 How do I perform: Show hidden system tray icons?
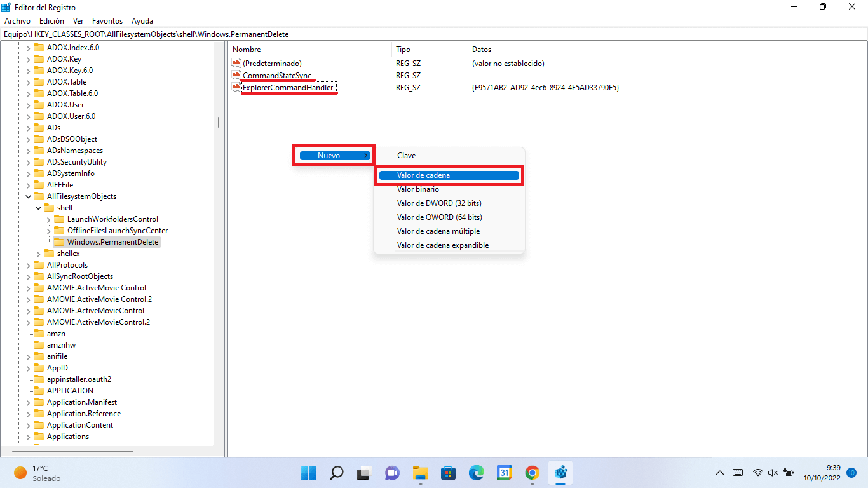720,473
